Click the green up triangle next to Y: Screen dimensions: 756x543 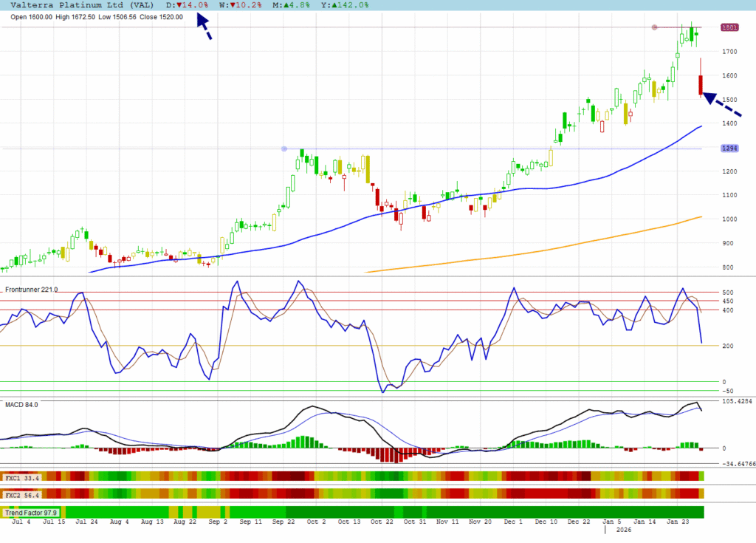tap(336, 4)
